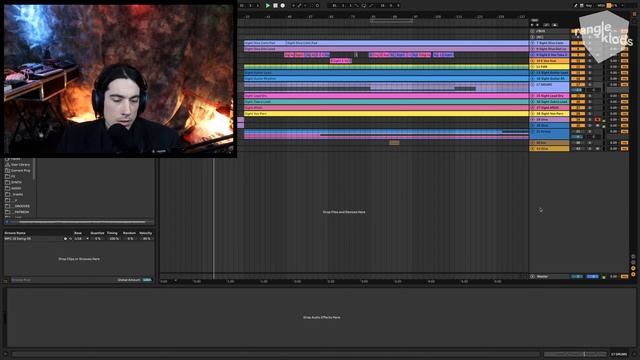Unfold the 31 Group track
The height and width of the screenshot is (360, 640).
[x=532, y=131]
